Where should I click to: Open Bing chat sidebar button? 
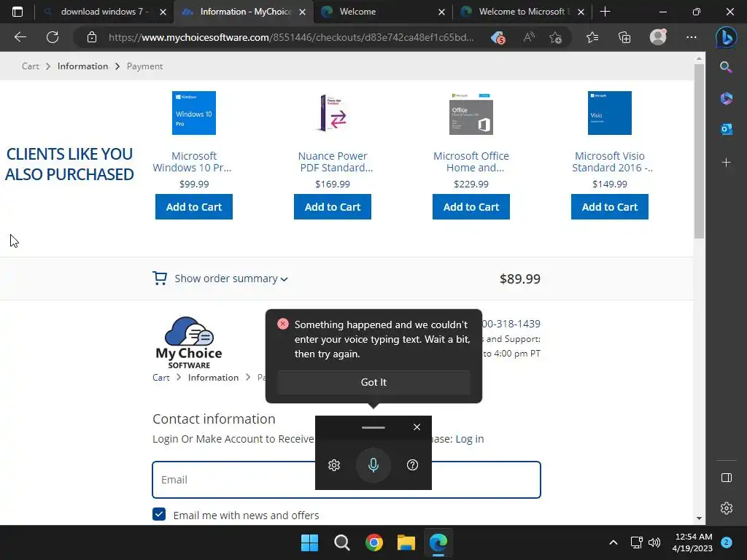coord(726,37)
